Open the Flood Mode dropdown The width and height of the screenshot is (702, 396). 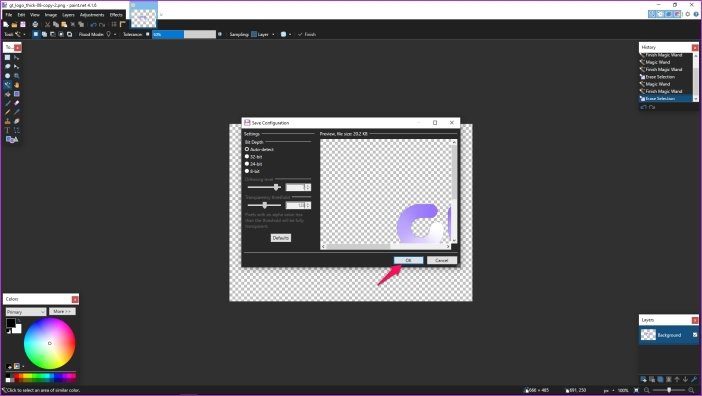tap(110, 34)
